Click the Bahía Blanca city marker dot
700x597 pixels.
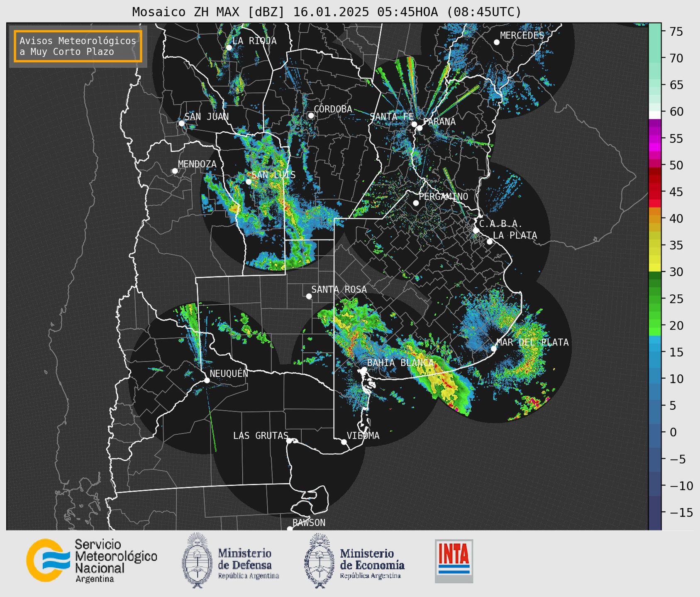click(364, 369)
